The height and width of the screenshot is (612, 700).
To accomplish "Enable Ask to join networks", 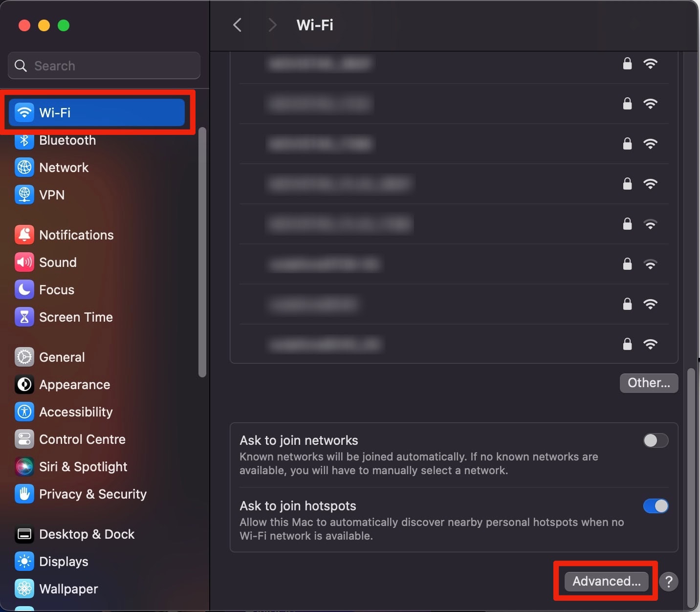I will pos(656,440).
